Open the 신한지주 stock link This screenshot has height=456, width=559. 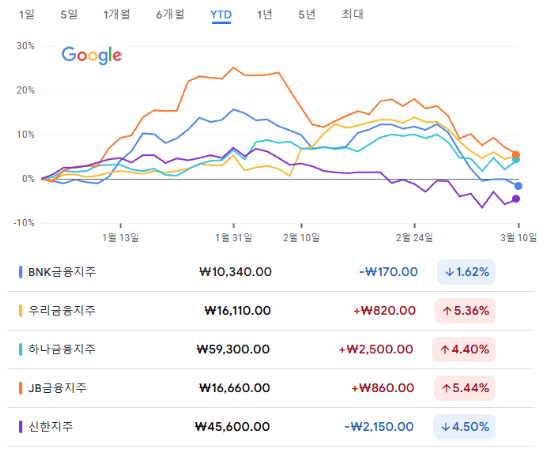pos(51,426)
